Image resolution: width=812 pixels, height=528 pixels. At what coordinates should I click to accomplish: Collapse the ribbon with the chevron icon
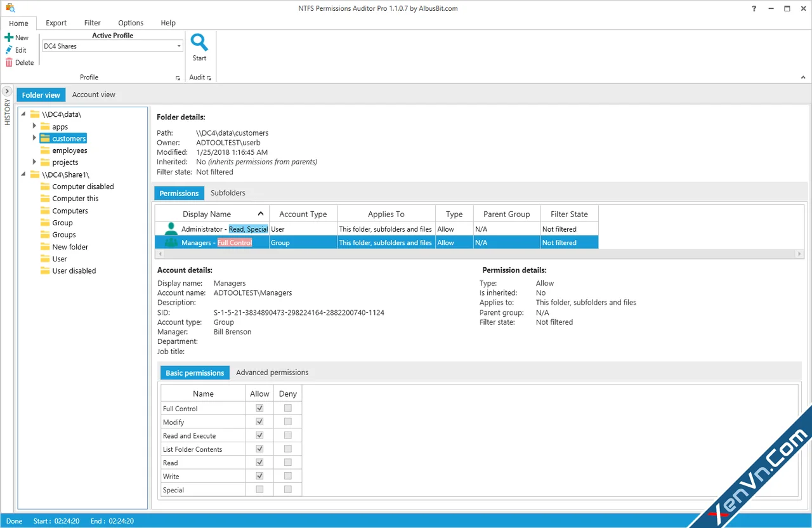point(804,77)
